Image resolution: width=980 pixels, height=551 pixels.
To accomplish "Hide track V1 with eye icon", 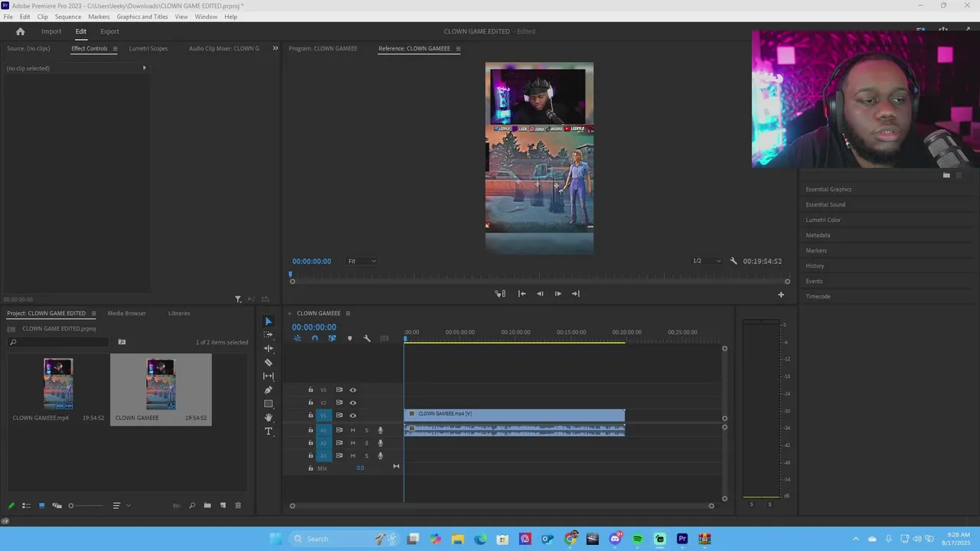I will (353, 416).
